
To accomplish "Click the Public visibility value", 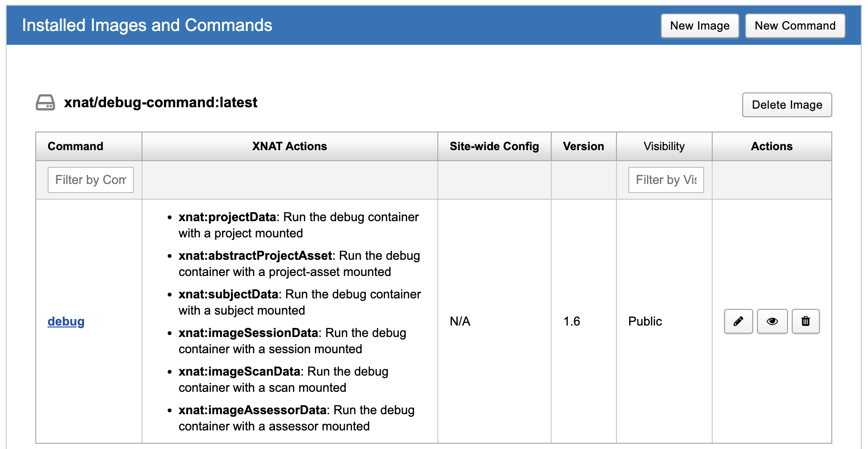I will pos(645,321).
